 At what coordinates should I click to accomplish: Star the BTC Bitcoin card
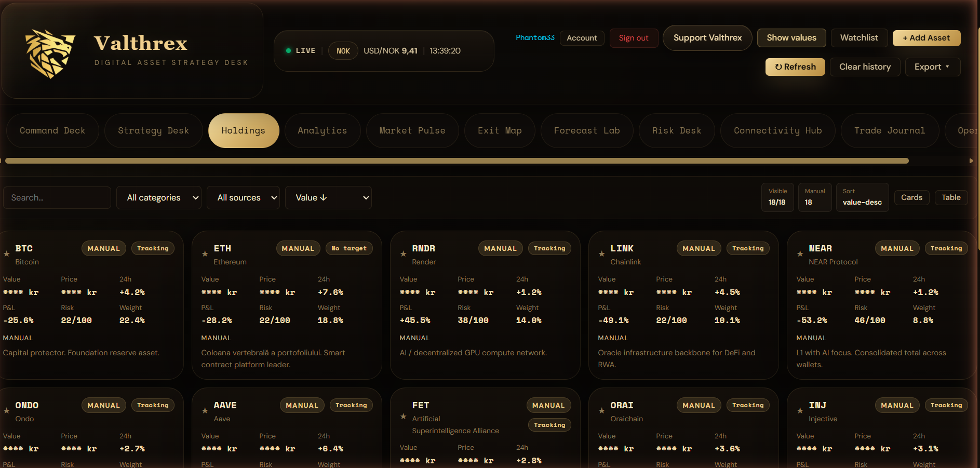coord(7,254)
